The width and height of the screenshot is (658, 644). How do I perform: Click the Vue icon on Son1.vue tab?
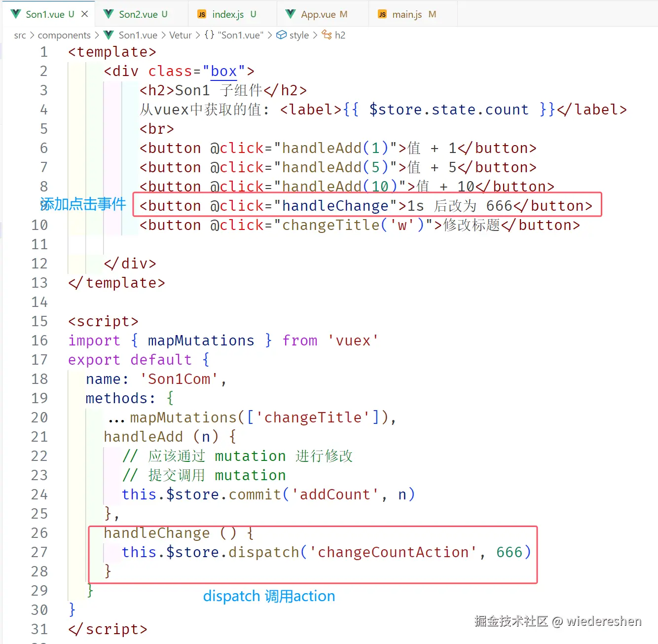tap(16, 14)
